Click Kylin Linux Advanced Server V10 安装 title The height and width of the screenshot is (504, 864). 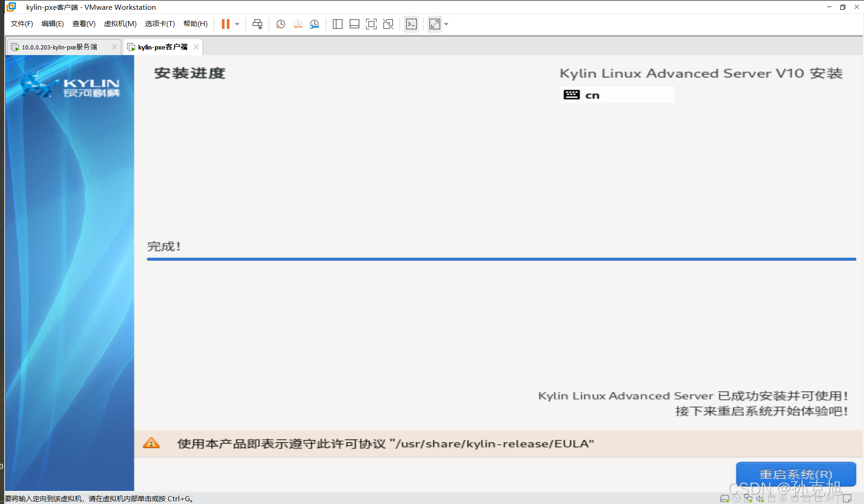[x=701, y=73]
